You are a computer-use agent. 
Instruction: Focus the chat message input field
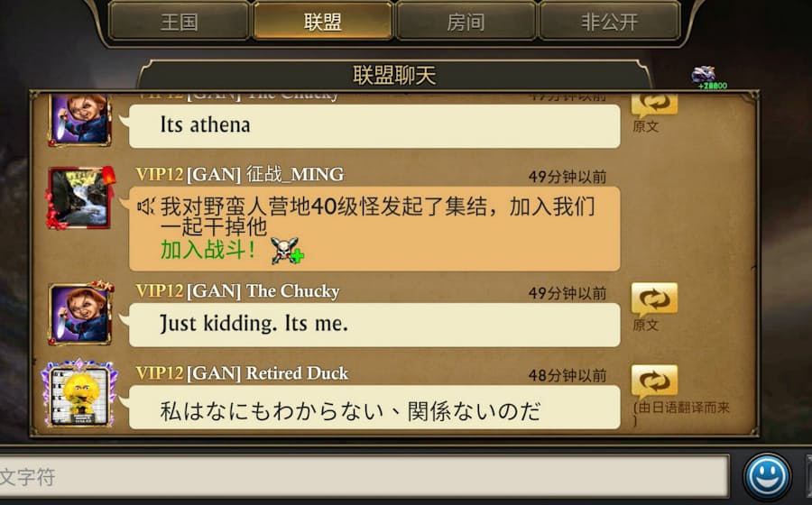coord(364,477)
